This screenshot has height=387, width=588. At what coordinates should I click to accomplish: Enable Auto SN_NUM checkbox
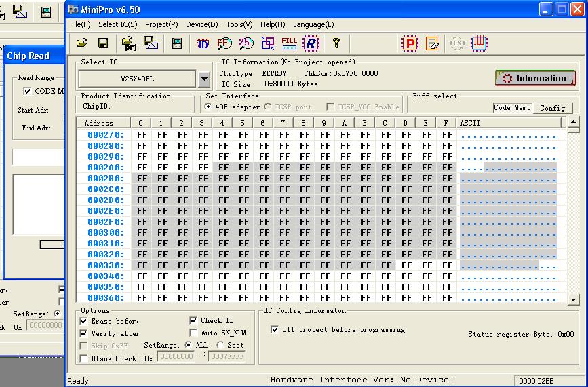pyautogui.click(x=193, y=333)
